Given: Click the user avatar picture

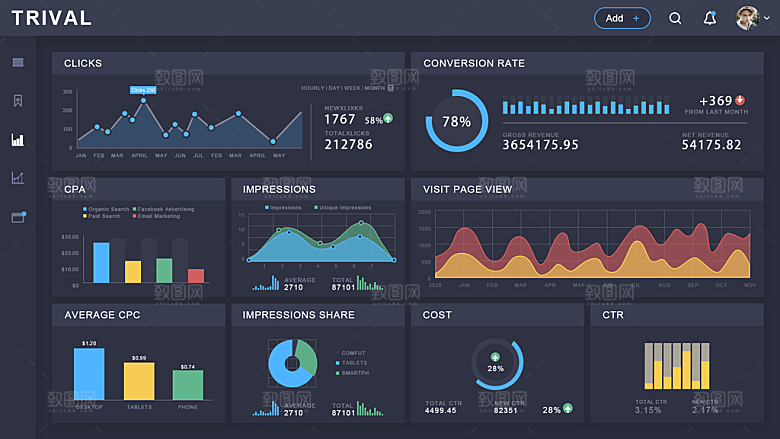Looking at the screenshot, I should [x=748, y=18].
